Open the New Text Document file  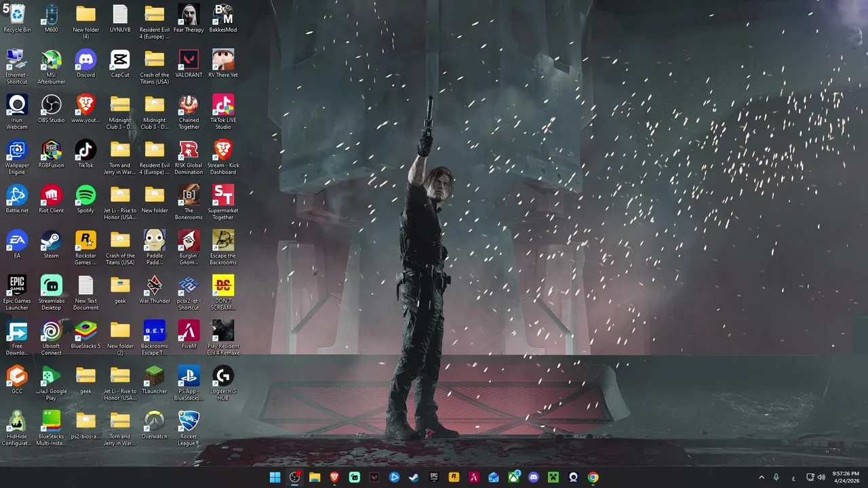click(x=85, y=293)
